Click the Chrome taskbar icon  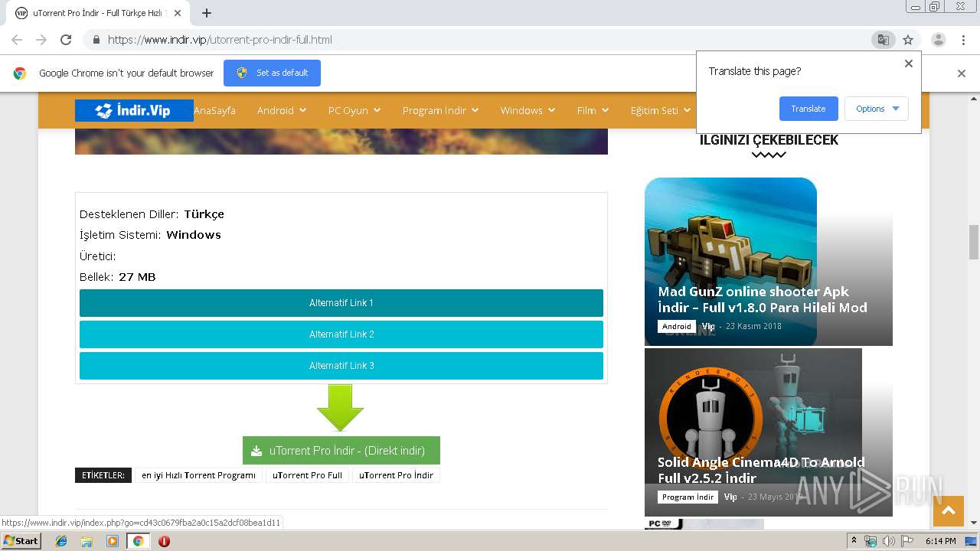[x=138, y=541]
